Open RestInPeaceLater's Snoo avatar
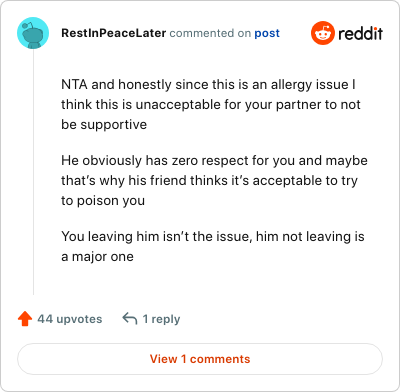This screenshot has height=392, width=400. [x=33, y=33]
